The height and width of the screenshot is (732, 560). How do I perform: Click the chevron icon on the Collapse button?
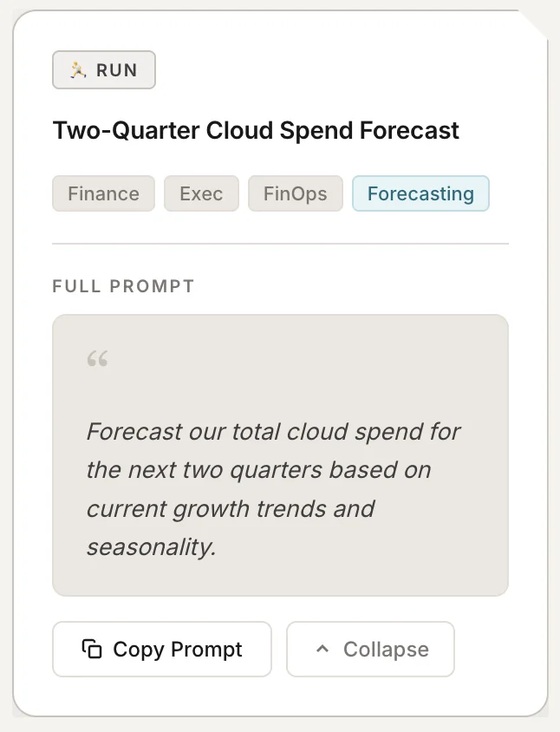324,648
